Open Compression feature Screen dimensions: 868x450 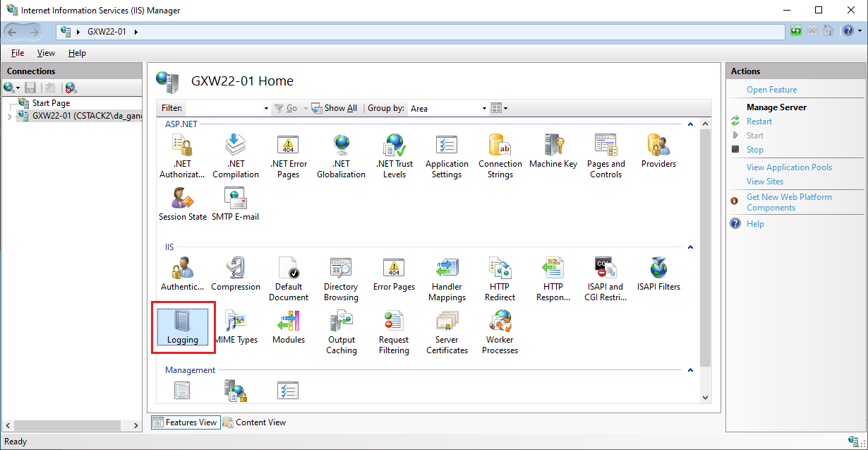236,274
